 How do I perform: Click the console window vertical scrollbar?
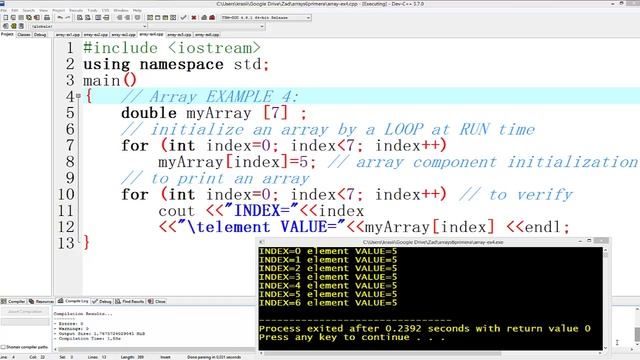(x=605, y=298)
